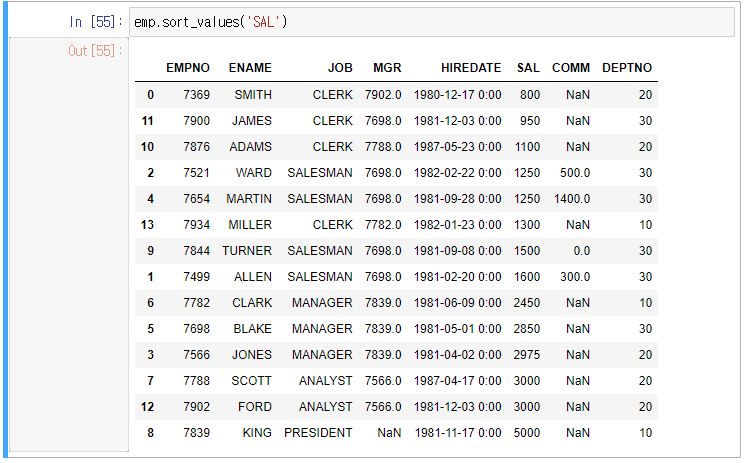Screen dimensions: 745x463
Task: Click salary value 950
Action: (x=530, y=121)
